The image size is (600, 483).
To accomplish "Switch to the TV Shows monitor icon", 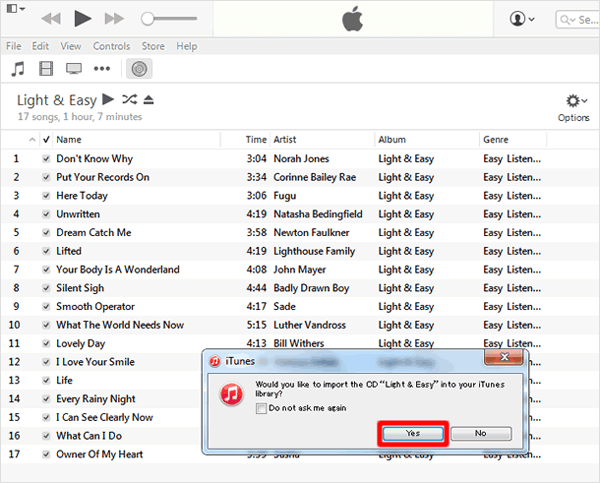I will 74,69.
